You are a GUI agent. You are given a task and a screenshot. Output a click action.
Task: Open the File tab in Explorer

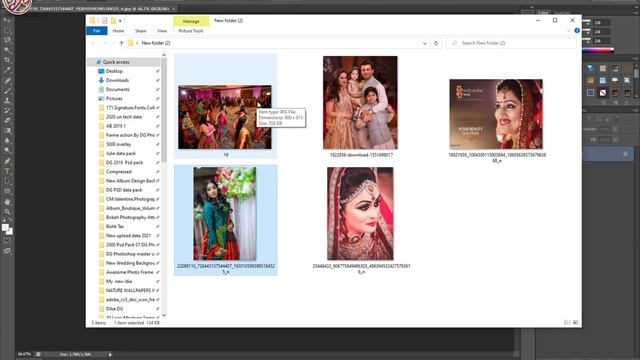point(97,31)
